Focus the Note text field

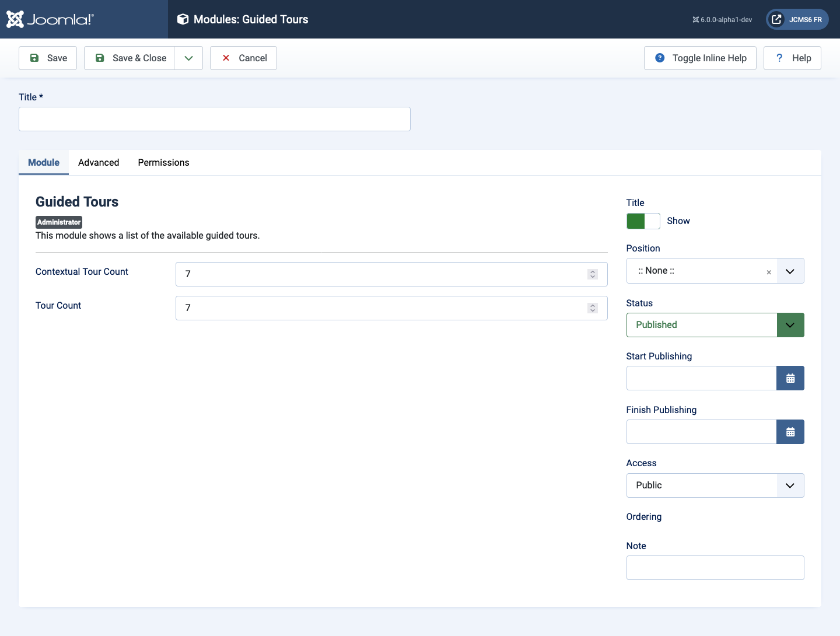[715, 568]
